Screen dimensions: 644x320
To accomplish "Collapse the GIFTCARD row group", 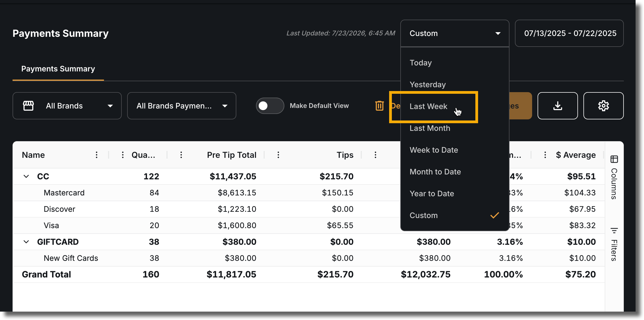I will 26,242.
